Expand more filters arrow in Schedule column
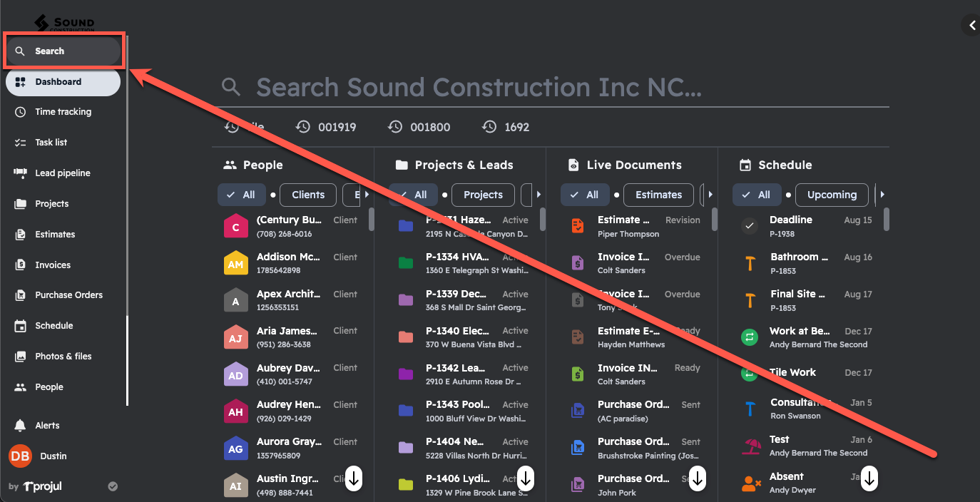The height and width of the screenshot is (502, 980). [882, 195]
